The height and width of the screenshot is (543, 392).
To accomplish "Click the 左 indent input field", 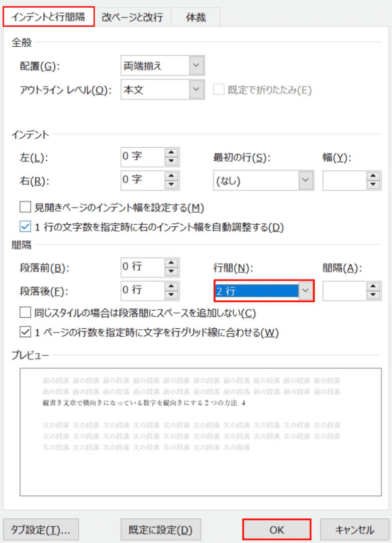I will pyautogui.click(x=143, y=157).
